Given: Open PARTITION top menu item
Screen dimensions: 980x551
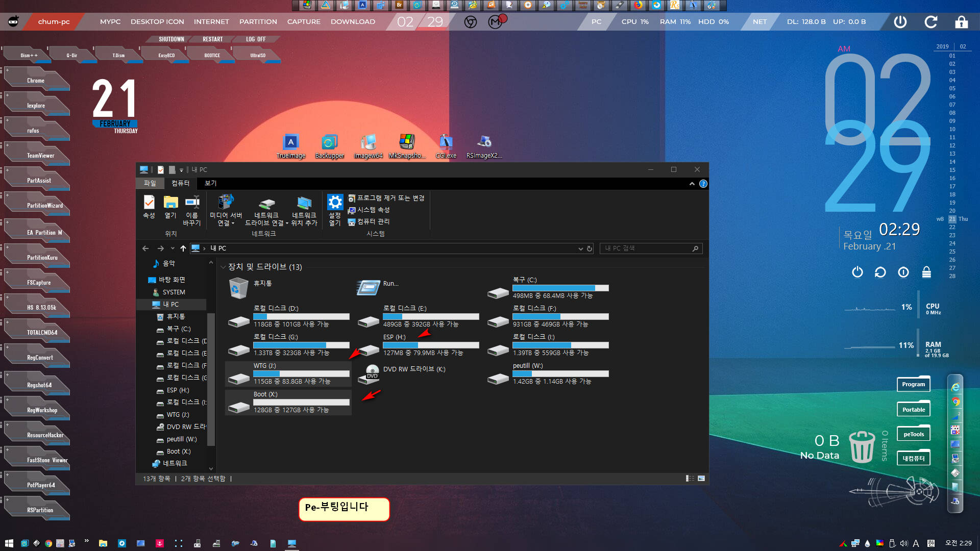Looking at the screenshot, I should (x=258, y=22).
